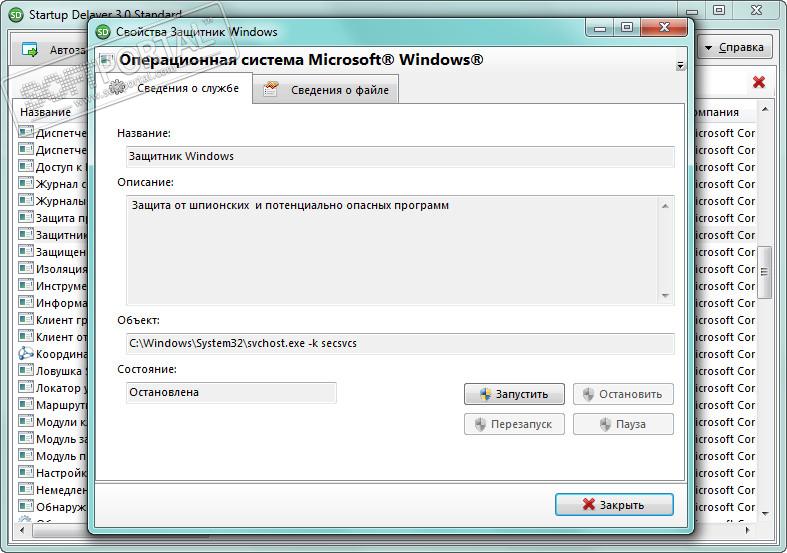Click the Координа row's network icon
Screen dimensions: 787x553
tap(26, 353)
